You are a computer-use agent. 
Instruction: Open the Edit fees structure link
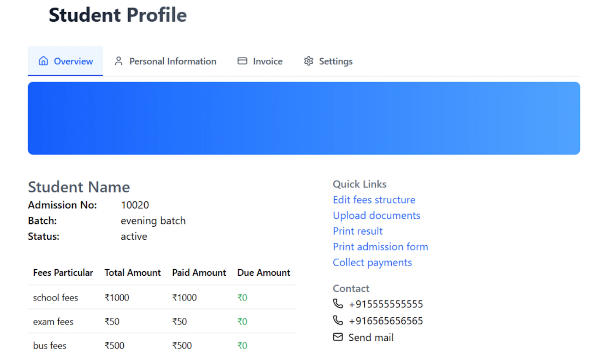point(374,200)
